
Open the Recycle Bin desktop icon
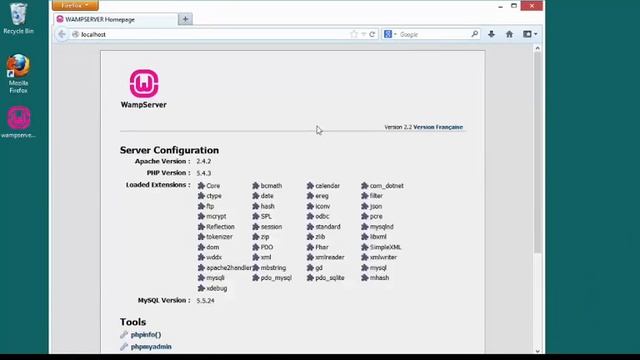click(18, 18)
